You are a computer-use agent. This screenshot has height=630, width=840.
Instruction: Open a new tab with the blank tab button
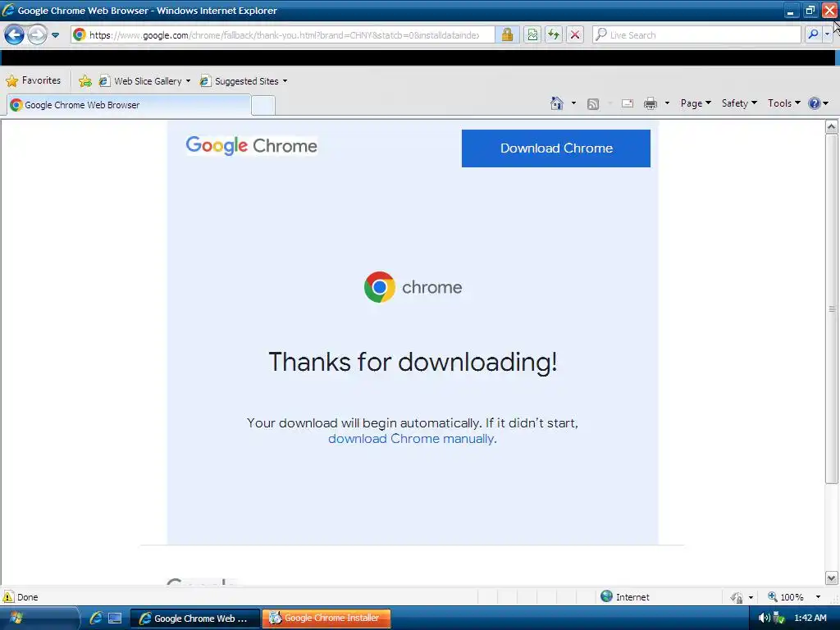point(263,106)
